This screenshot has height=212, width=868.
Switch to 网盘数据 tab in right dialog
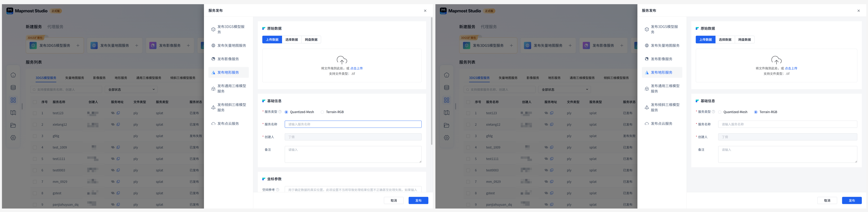point(744,40)
